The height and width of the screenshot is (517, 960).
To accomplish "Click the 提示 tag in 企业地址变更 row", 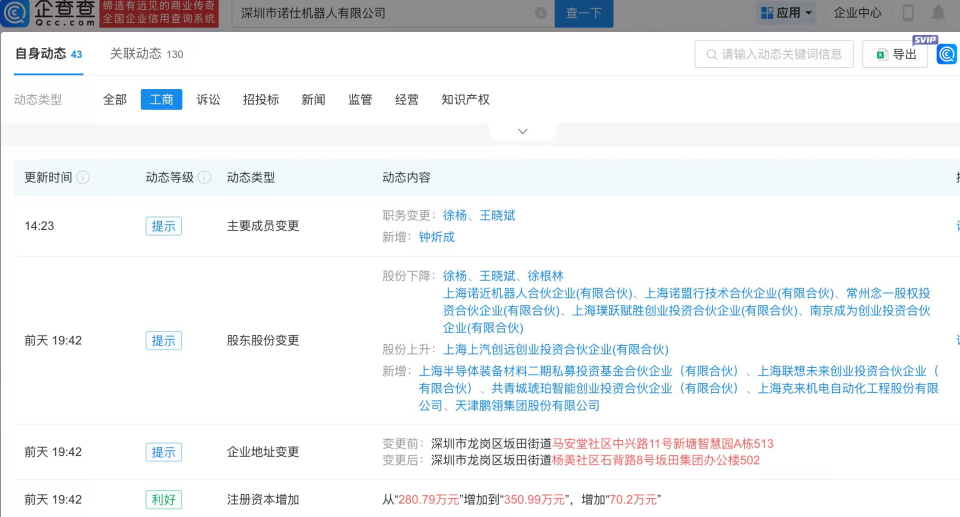I will click(163, 452).
